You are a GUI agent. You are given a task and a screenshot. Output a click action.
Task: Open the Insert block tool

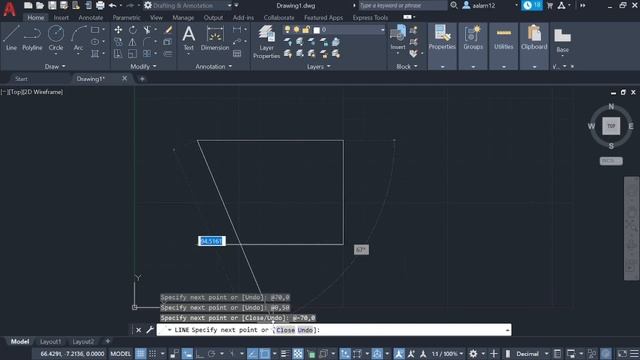[x=398, y=38]
